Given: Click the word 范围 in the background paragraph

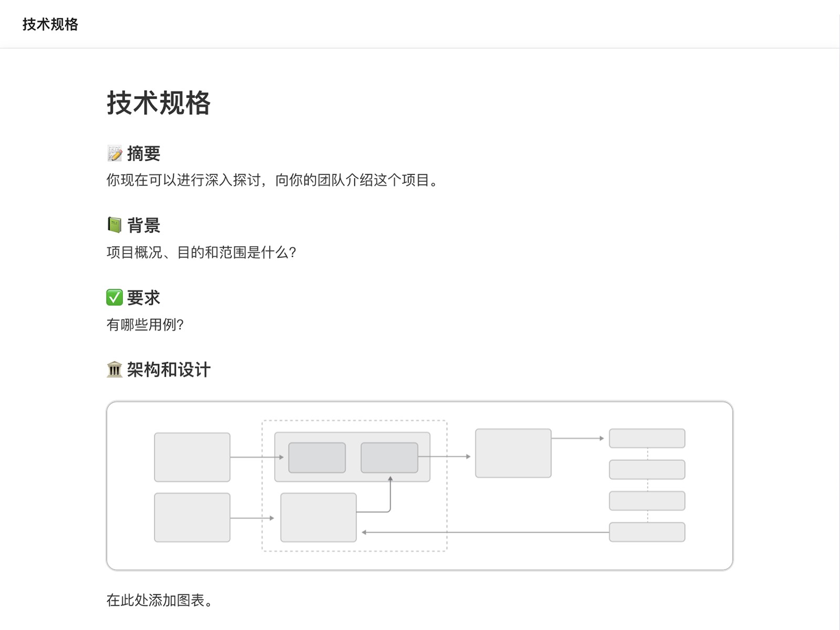Looking at the screenshot, I should [x=233, y=253].
